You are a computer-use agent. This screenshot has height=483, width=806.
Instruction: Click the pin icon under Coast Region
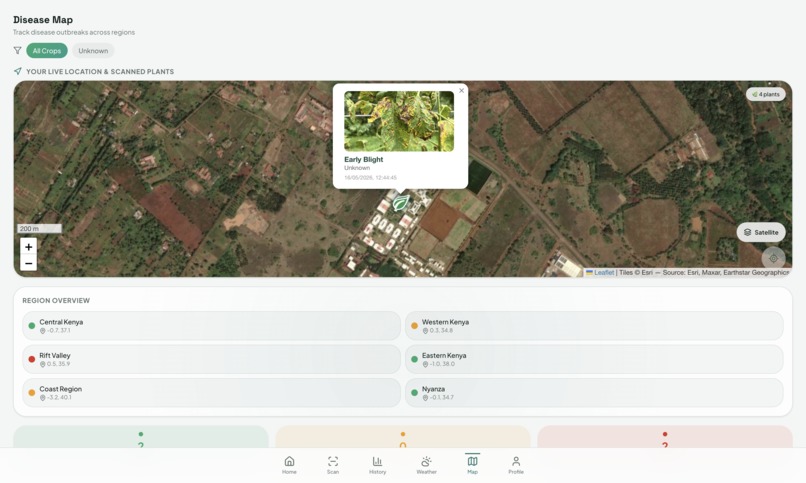click(43, 398)
